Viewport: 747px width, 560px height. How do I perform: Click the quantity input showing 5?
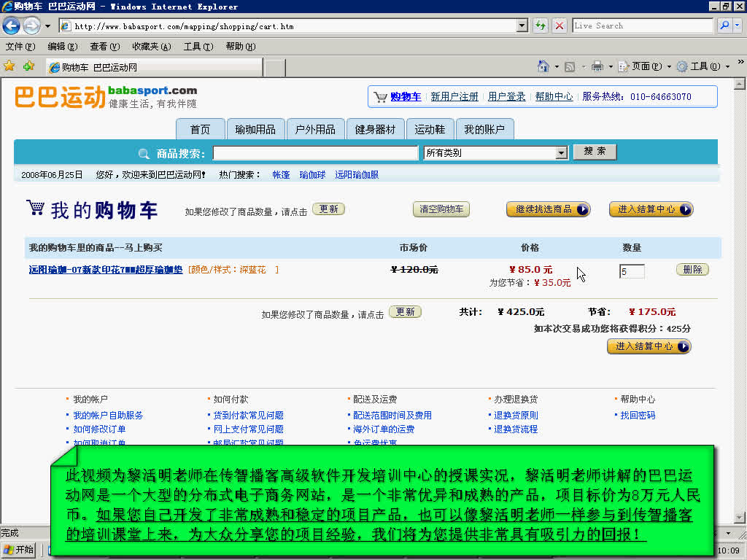[x=632, y=271]
